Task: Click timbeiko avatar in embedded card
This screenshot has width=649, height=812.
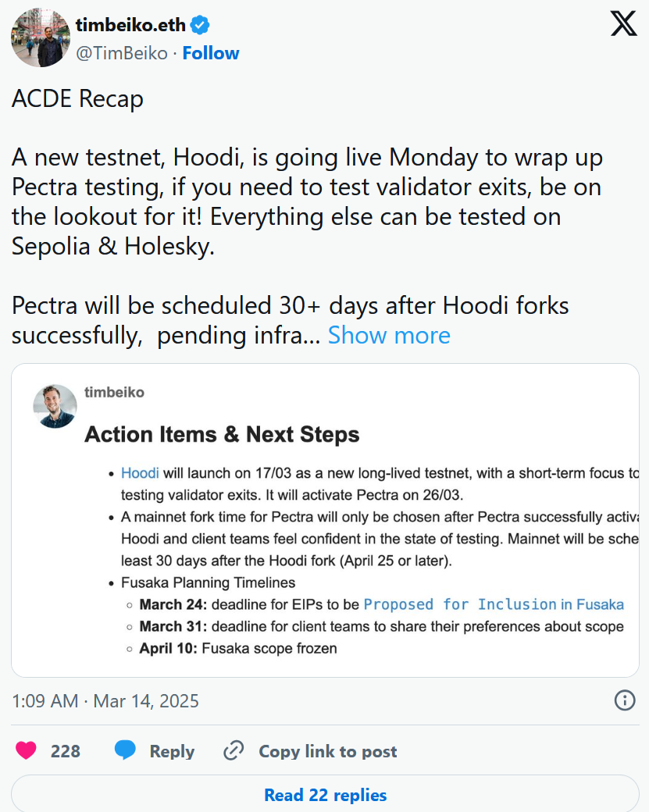Action: click(x=55, y=406)
